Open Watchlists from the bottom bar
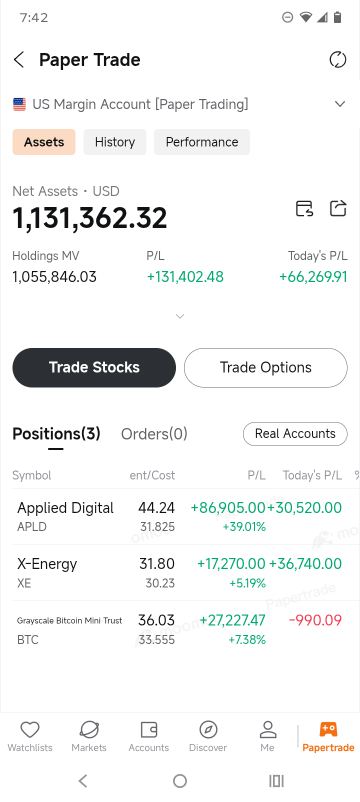 [30, 737]
